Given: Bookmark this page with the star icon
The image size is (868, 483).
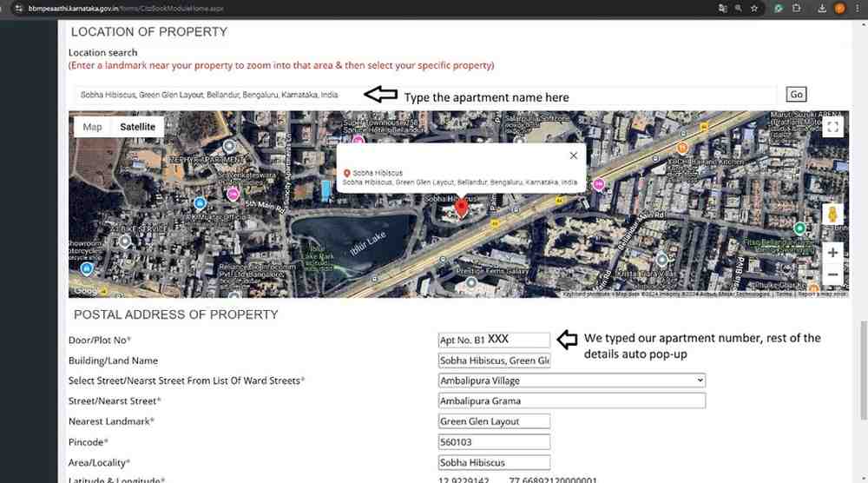Looking at the screenshot, I should pyautogui.click(x=754, y=8).
